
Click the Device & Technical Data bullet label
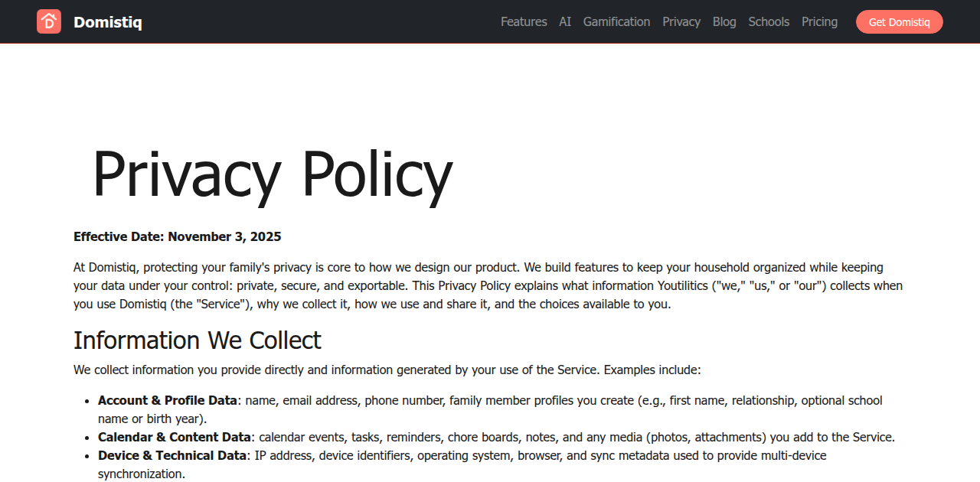tap(172, 455)
